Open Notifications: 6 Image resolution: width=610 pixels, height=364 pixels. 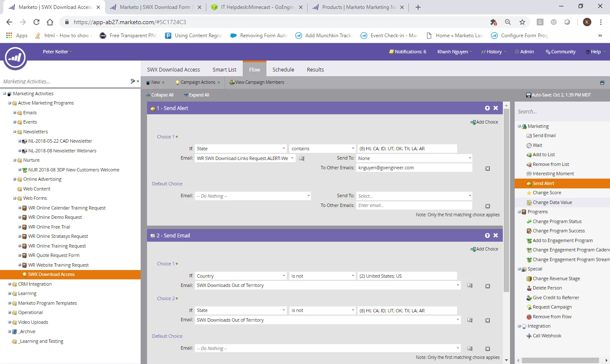coord(408,52)
